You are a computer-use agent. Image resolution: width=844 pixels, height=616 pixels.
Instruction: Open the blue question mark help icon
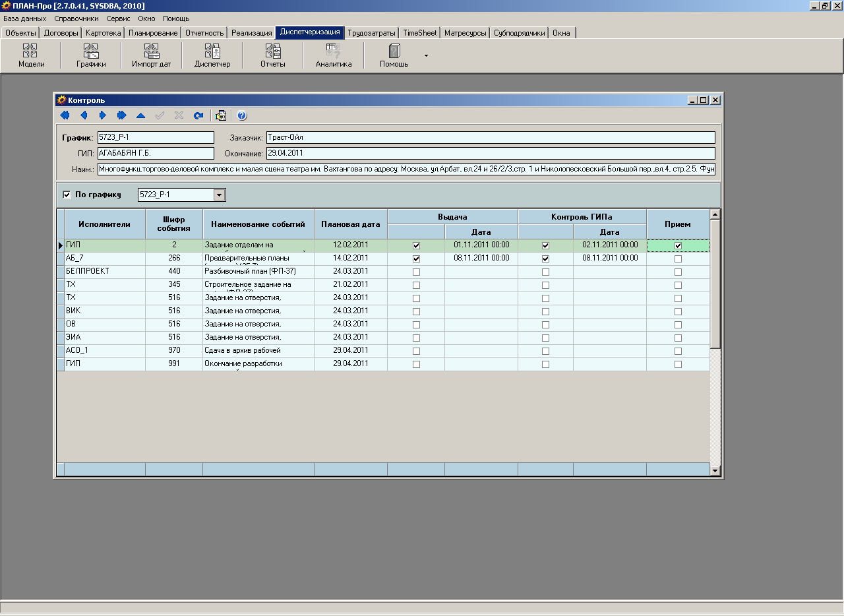242,115
